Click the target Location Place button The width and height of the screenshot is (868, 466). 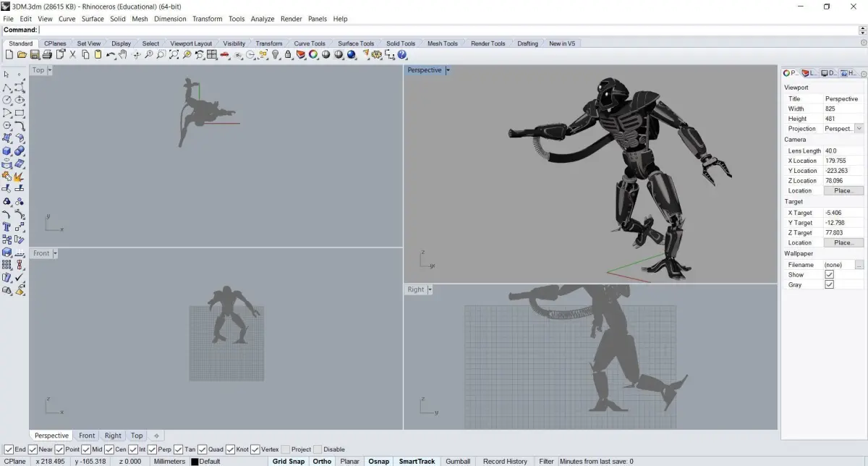(x=843, y=243)
